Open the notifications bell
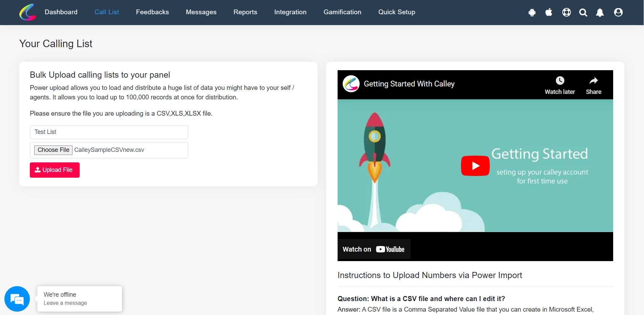The width and height of the screenshot is (644, 315). pos(600,13)
